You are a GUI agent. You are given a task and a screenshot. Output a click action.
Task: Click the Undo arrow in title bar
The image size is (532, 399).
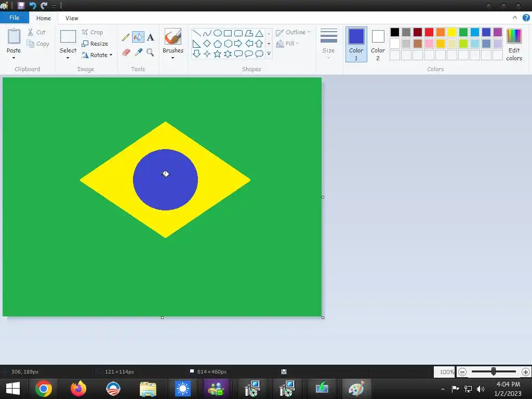(33, 5)
